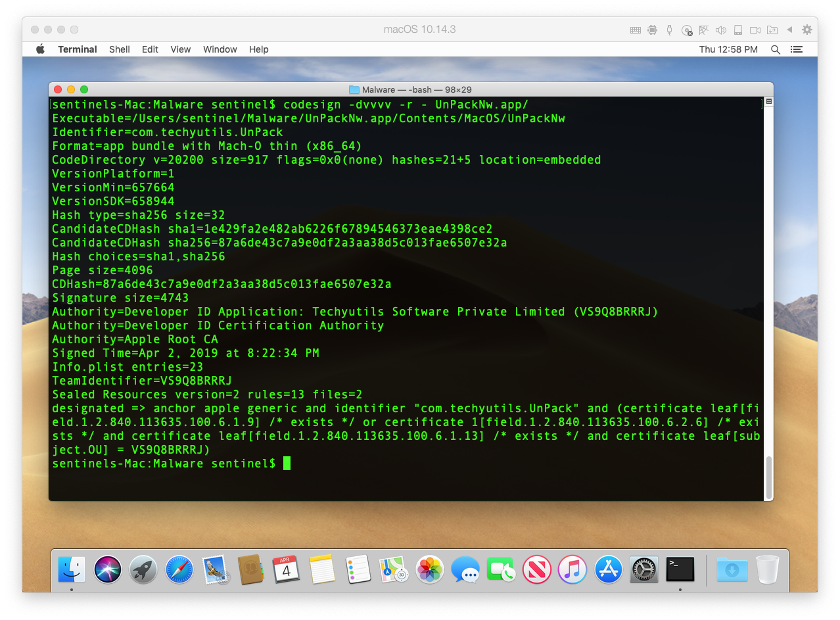Viewport: 840px width, 620px height.
Task: Open the Terminal application menu
Action: point(78,49)
